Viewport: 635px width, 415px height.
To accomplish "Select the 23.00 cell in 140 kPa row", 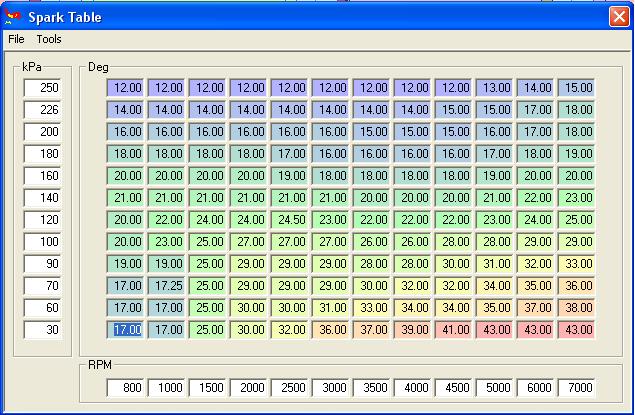I will (577, 198).
